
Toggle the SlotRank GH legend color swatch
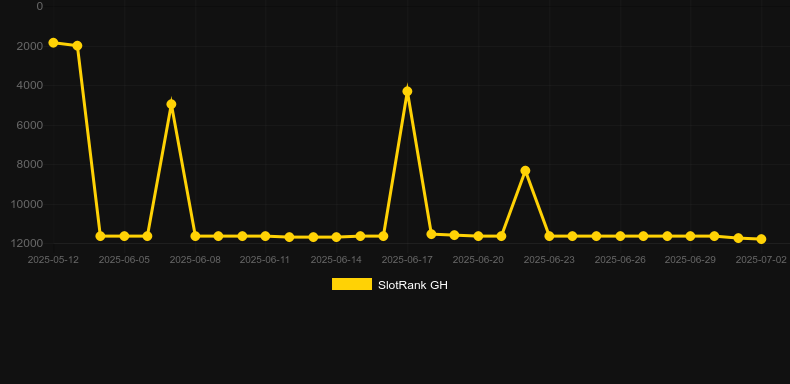(352, 284)
